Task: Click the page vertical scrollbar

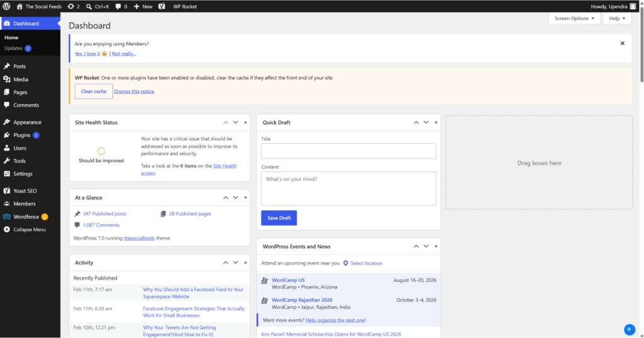Action: [641, 45]
